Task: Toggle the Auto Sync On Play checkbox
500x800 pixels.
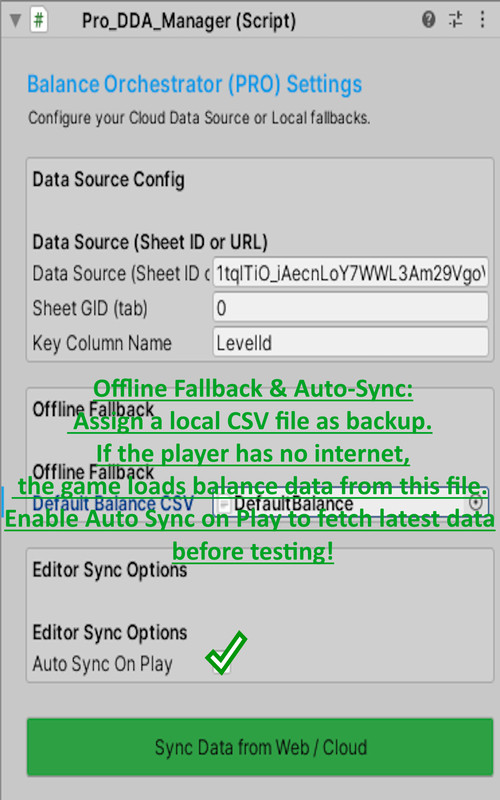Action: pos(222,662)
